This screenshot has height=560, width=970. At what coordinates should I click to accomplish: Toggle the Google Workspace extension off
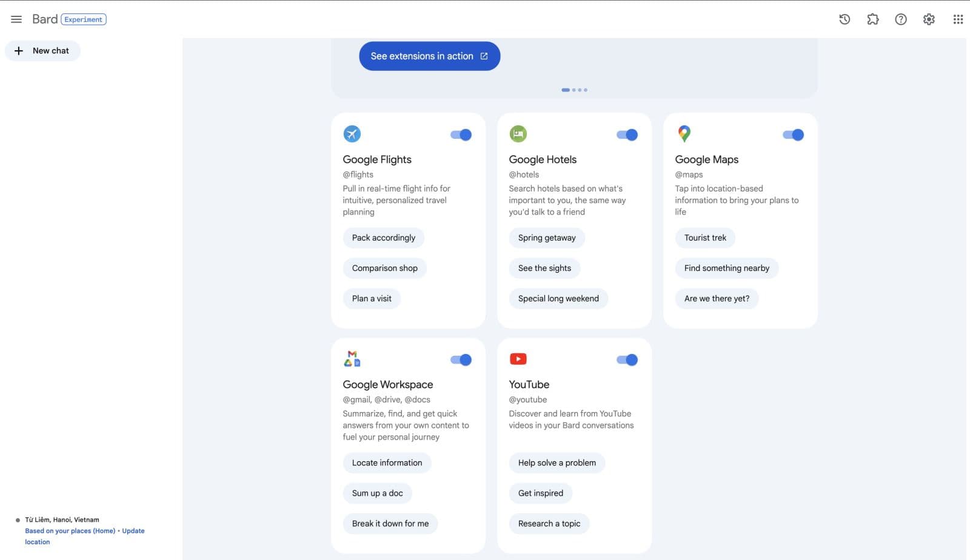coord(461,359)
